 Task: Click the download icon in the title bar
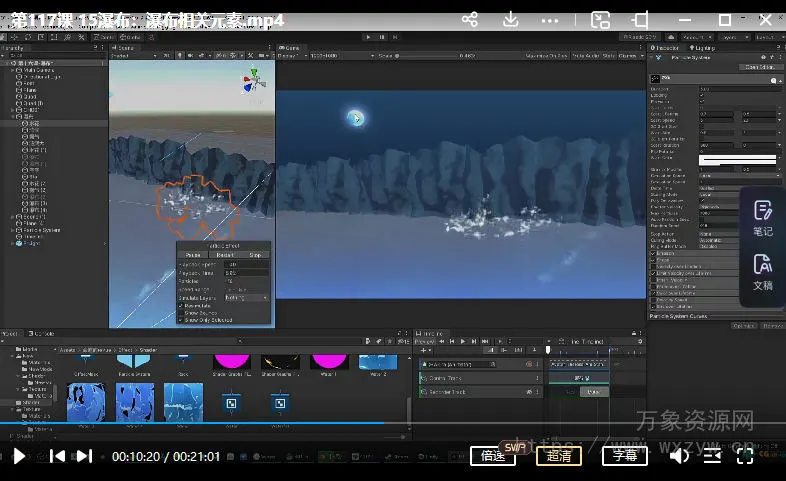pyautogui.click(x=511, y=19)
